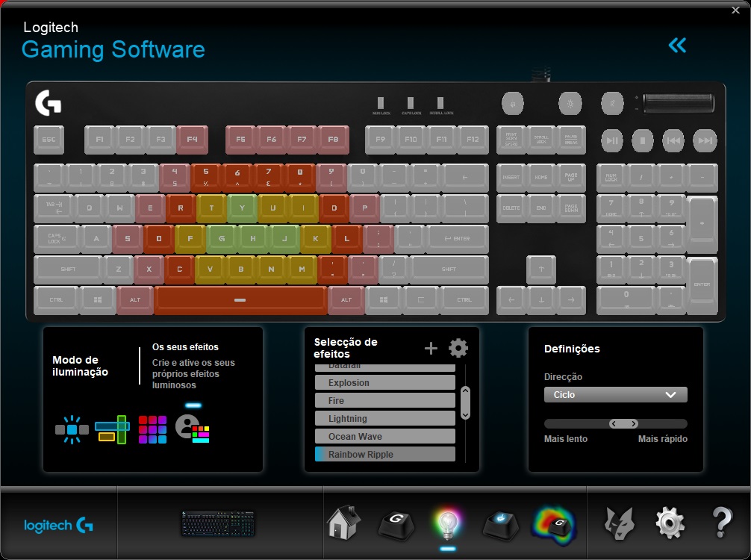Select the Explosion effect
This screenshot has width=751, height=560.
point(385,383)
